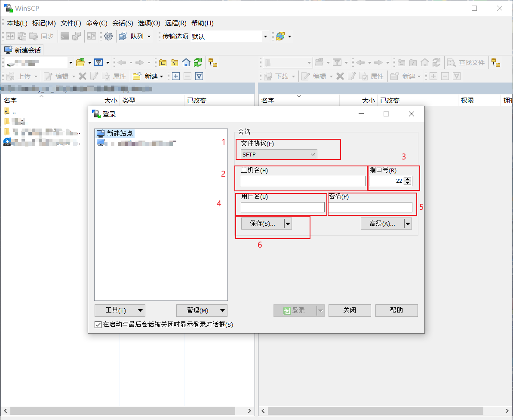Click the globe refresh icon in main toolbar
The image size is (513, 420).
pyautogui.click(x=280, y=36)
